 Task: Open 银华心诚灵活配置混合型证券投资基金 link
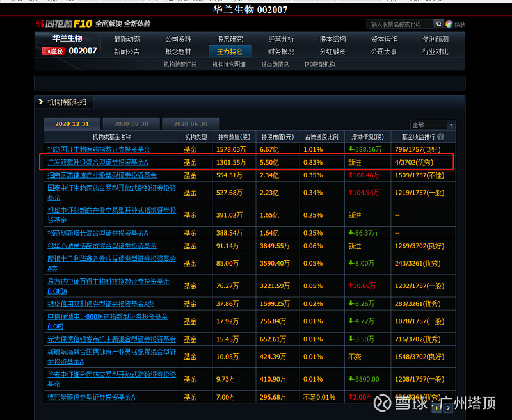pyautogui.click(x=102, y=246)
